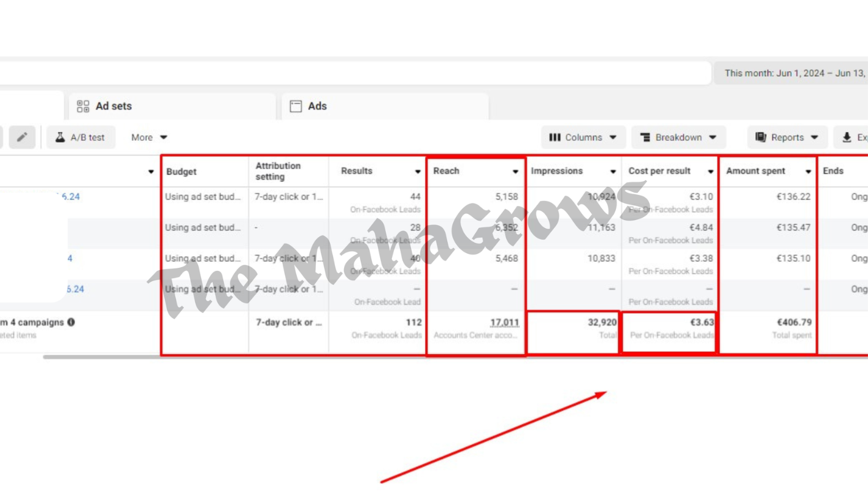Click the underlined 17,011 reach total
The image size is (868, 497).
coord(504,322)
